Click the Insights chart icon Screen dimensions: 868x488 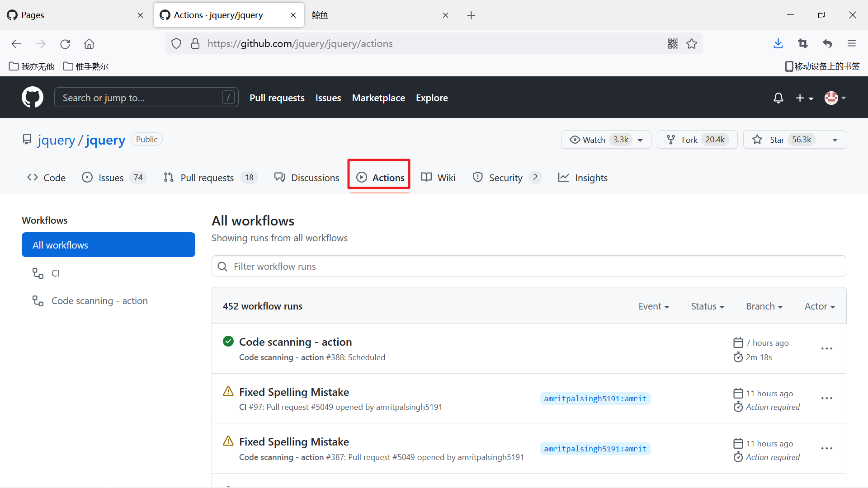coord(563,177)
